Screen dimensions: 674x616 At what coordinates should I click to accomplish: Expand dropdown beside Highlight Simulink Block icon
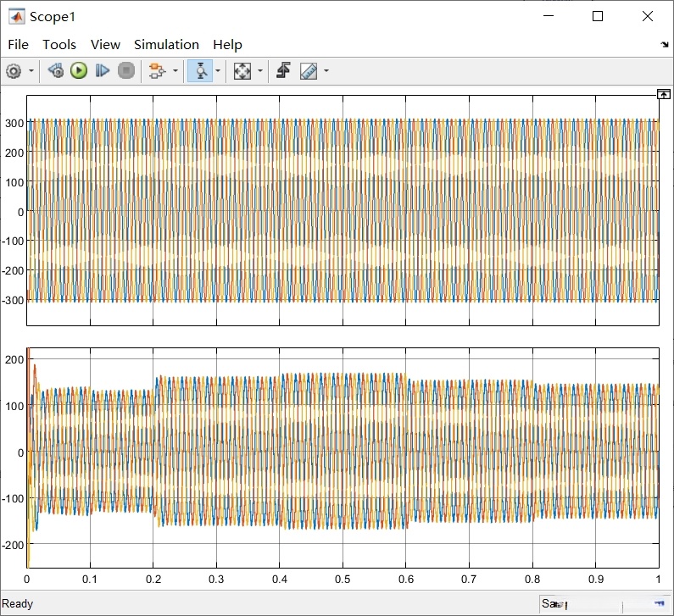click(x=175, y=71)
